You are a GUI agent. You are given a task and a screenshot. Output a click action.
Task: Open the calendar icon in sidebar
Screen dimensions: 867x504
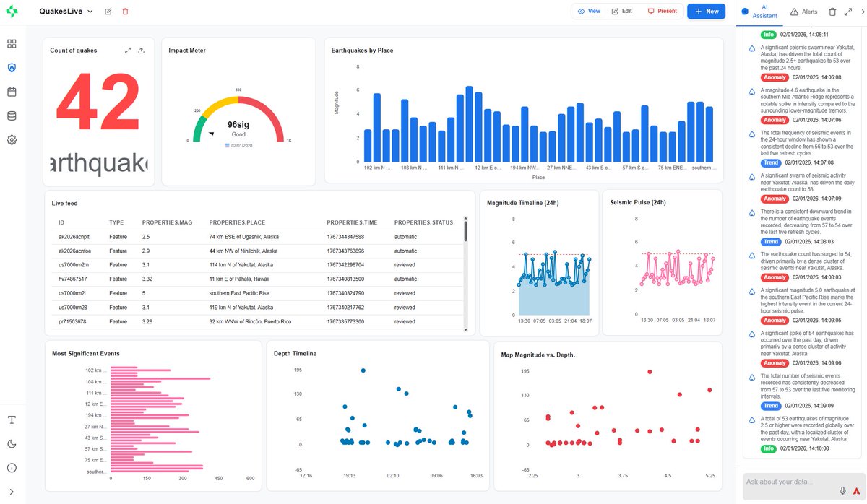click(12, 92)
